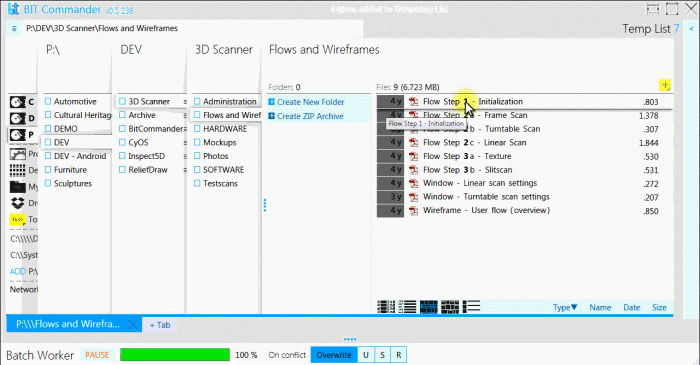Check the Testscans folder checkbox
Screen dimensions: 700x365
[197, 183]
